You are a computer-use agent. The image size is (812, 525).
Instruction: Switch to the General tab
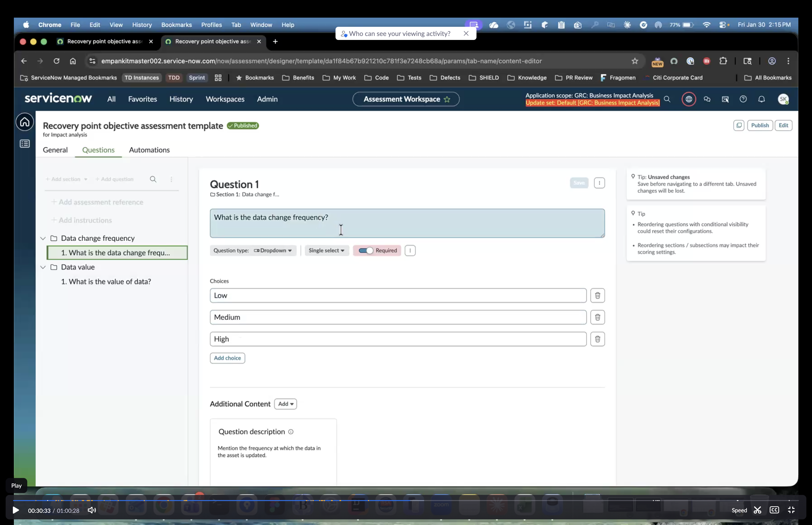click(55, 150)
